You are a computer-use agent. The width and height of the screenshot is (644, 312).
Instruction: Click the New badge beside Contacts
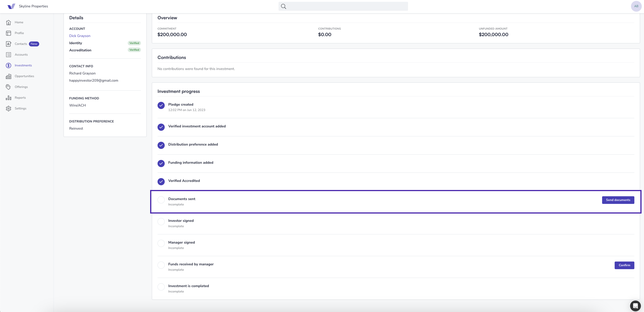(x=34, y=44)
